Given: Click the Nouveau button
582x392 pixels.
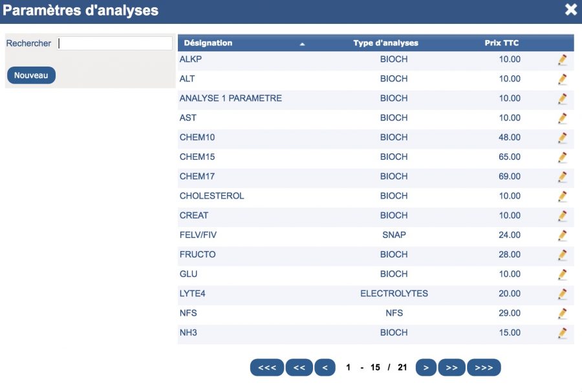Looking at the screenshot, I should (x=31, y=75).
